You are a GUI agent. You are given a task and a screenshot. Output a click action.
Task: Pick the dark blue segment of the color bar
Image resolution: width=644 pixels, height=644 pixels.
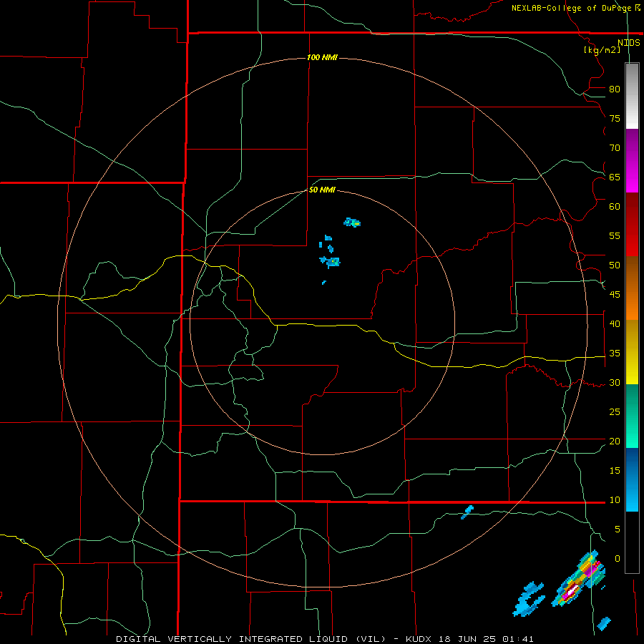[x=632, y=479]
